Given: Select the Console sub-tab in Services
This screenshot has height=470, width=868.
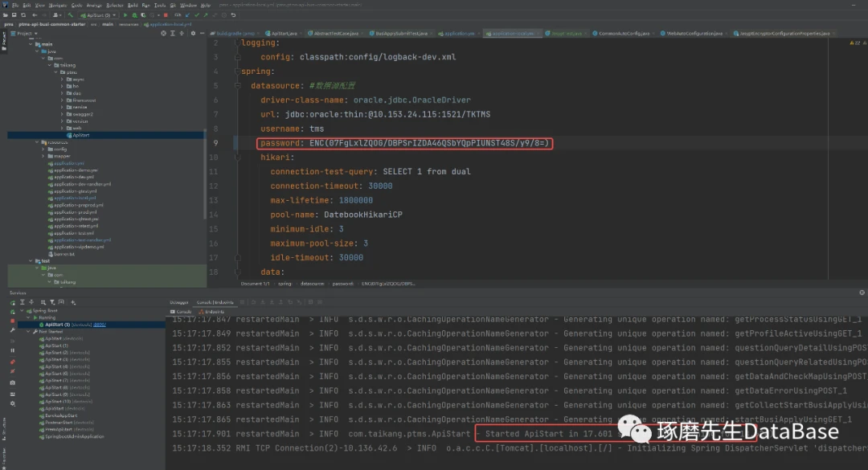Looking at the screenshot, I should point(181,312).
